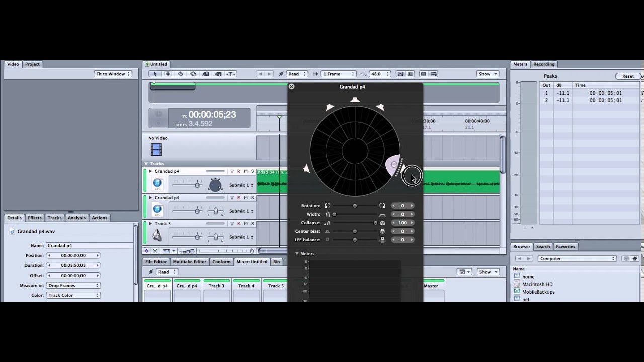Image resolution: width=644 pixels, height=362 pixels.
Task: Open the Track Color dropdown
Action: pyautogui.click(x=73, y=295)
